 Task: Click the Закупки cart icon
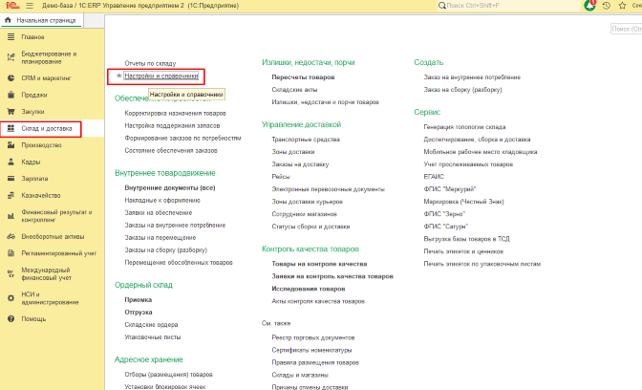[x=11, y=111]
